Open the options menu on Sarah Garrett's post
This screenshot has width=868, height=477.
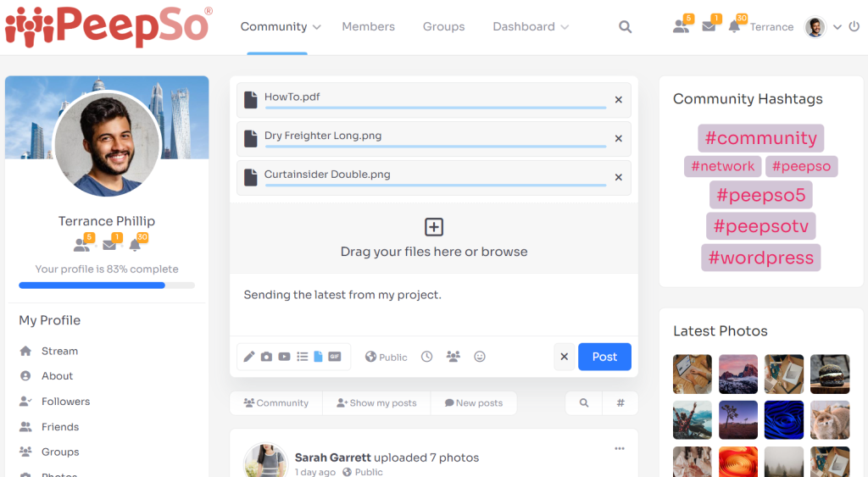pos(620,449)
